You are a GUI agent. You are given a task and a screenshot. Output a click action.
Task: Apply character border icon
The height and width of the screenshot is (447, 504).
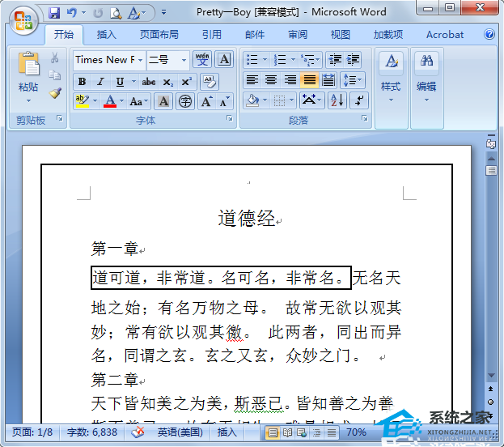coord(224,59)
